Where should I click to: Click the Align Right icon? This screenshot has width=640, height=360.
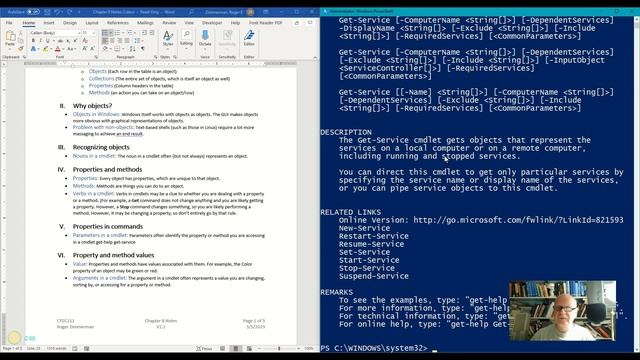coord(120,41)
